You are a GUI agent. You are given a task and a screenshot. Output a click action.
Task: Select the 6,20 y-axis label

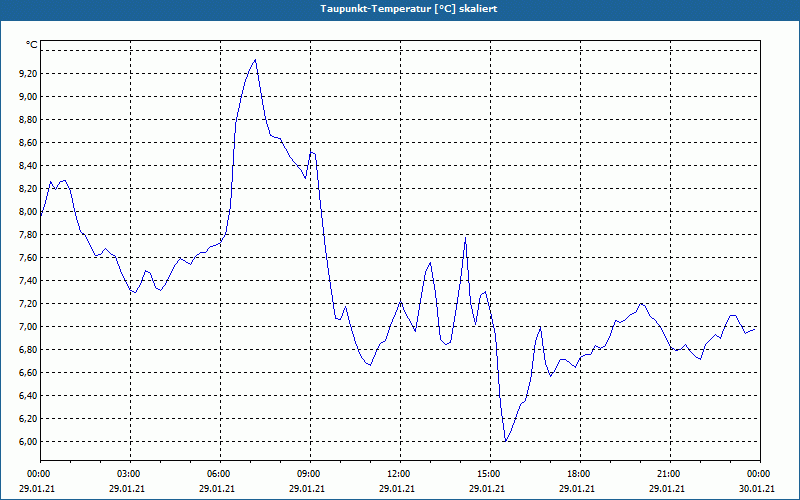click(28, 419)
